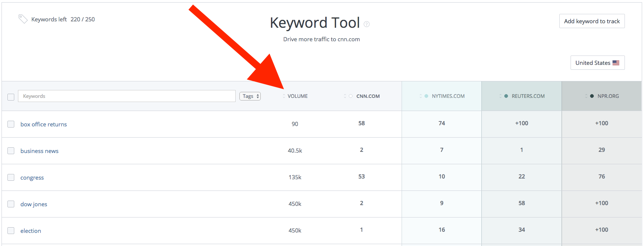Screen dimensions: 644x246
Task: Check the dow jones checkbox
Action: [x=11, y=204]
